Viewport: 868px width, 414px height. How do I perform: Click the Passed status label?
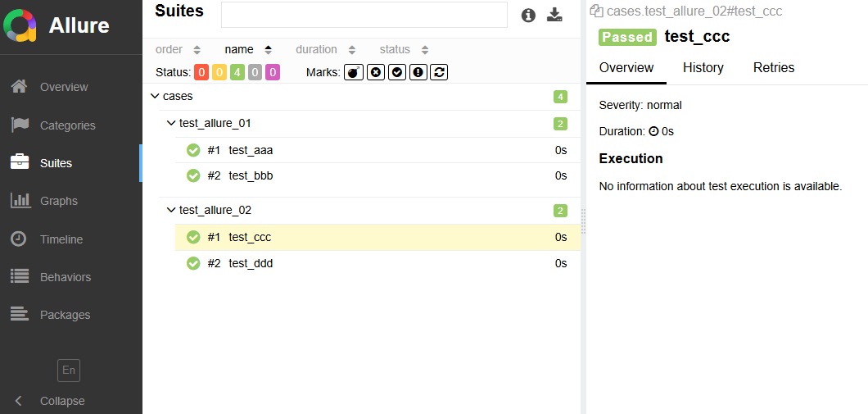click(x=627, y=37)
